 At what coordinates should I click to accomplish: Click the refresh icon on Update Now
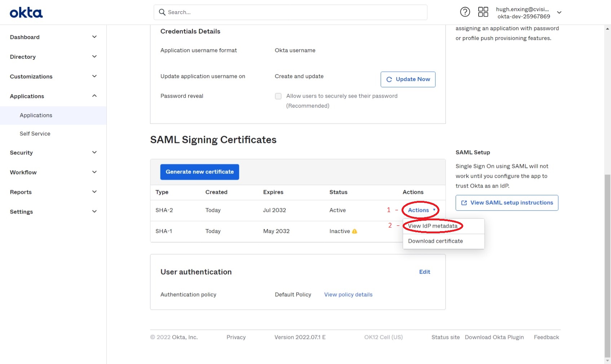tap(389, 80)
